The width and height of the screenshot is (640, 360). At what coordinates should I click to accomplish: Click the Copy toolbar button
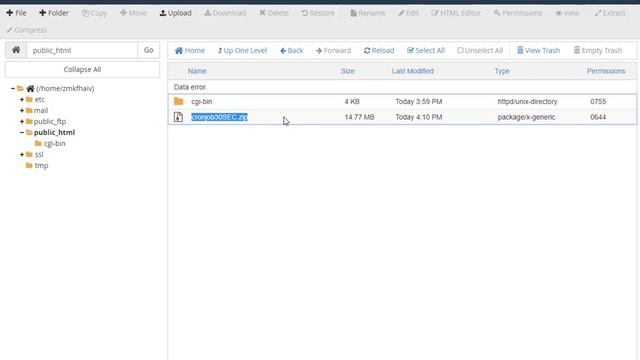pos(94,13)
